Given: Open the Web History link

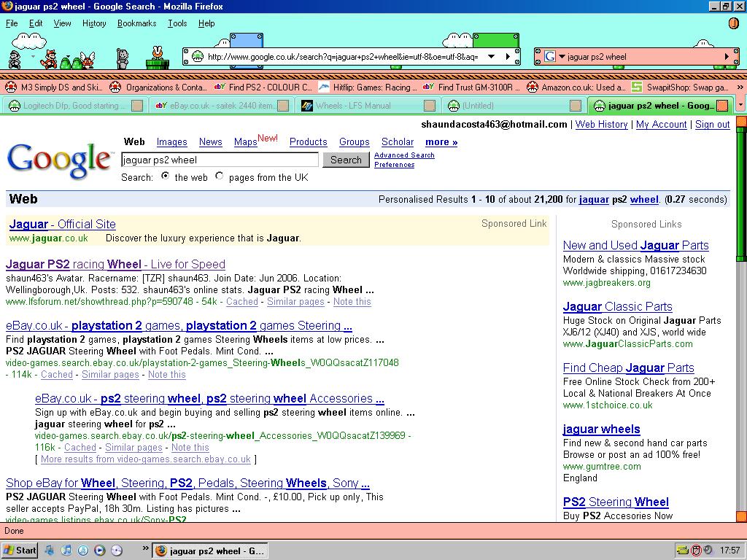Looking at the screenshot, I should point(601,124).
